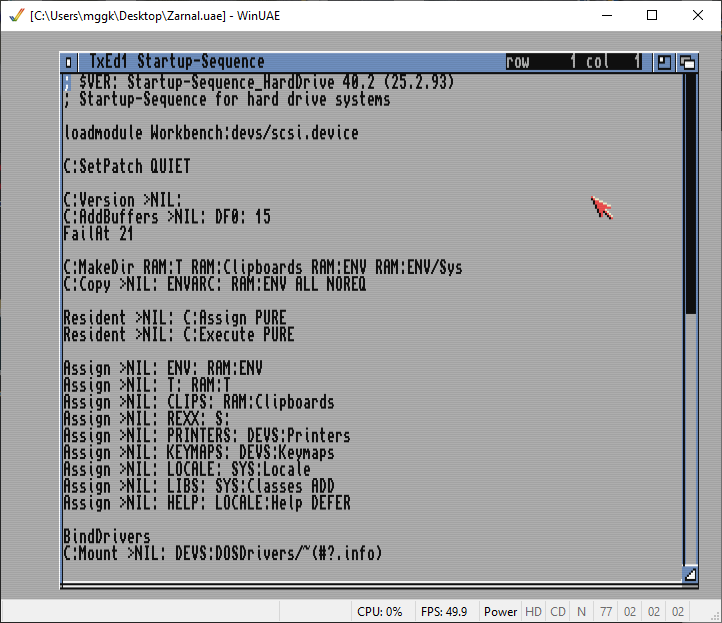Screen dimensions: 722x623
Task: Click the N indicator in status bar
Action: [582, 611]
